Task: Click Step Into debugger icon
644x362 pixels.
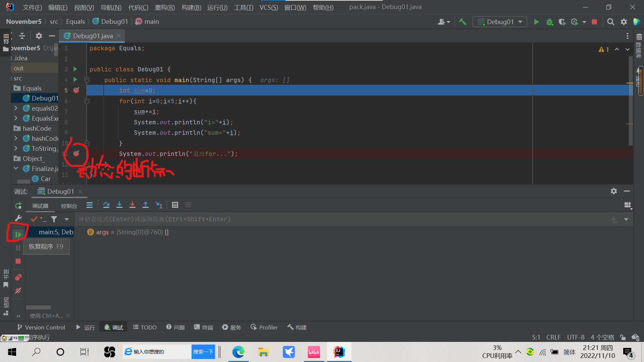Action: tap(119, 205)
